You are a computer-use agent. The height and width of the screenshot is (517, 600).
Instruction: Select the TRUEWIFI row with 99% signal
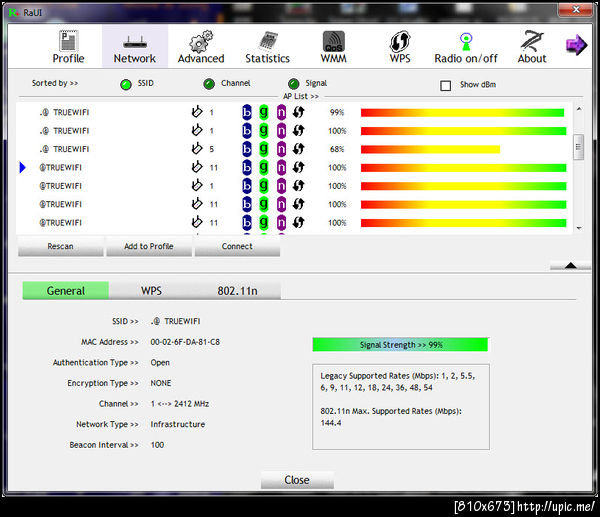click(x=295, y=112)
